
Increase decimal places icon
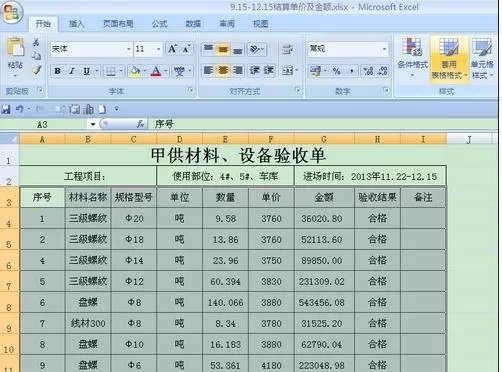[x=368, y=71]
